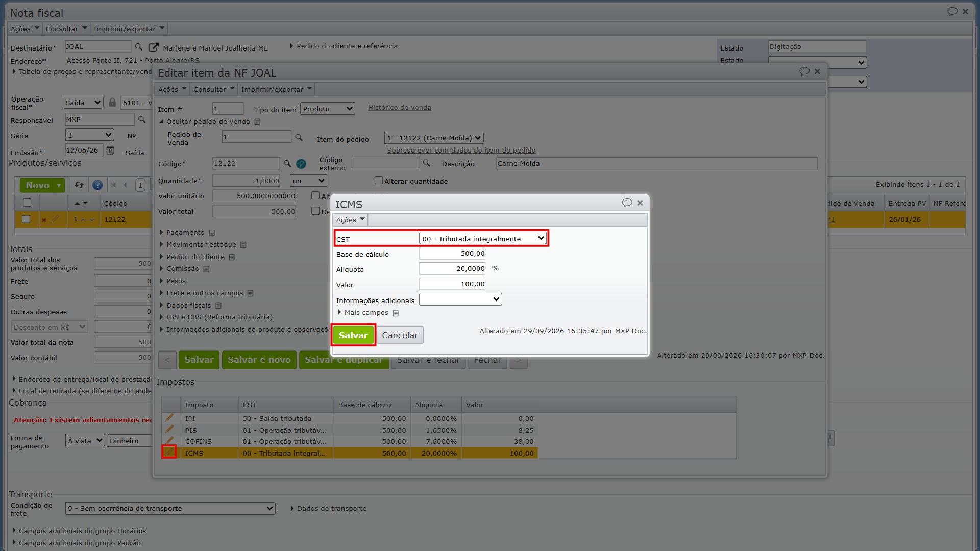The height and width of the screenshot is (551, 980).
Task: Open Histórico de venda link
Action: pyautogui.click(x=400, y=107)
